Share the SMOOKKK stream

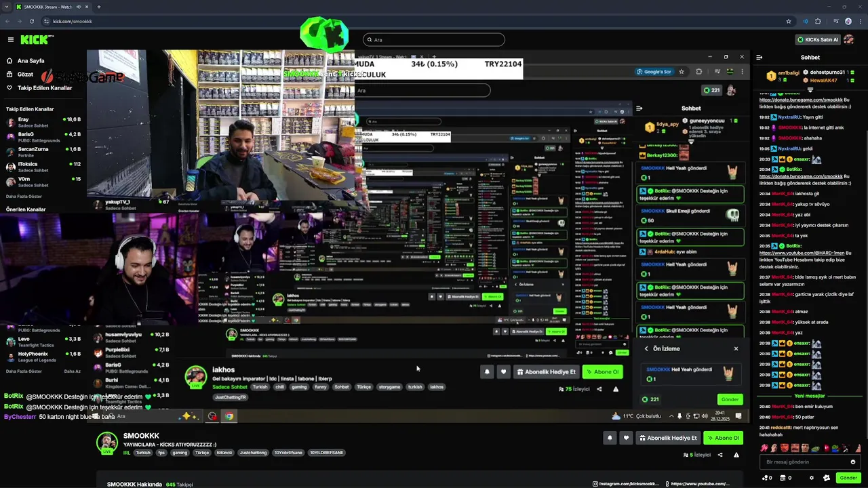(x=720, y=455)
